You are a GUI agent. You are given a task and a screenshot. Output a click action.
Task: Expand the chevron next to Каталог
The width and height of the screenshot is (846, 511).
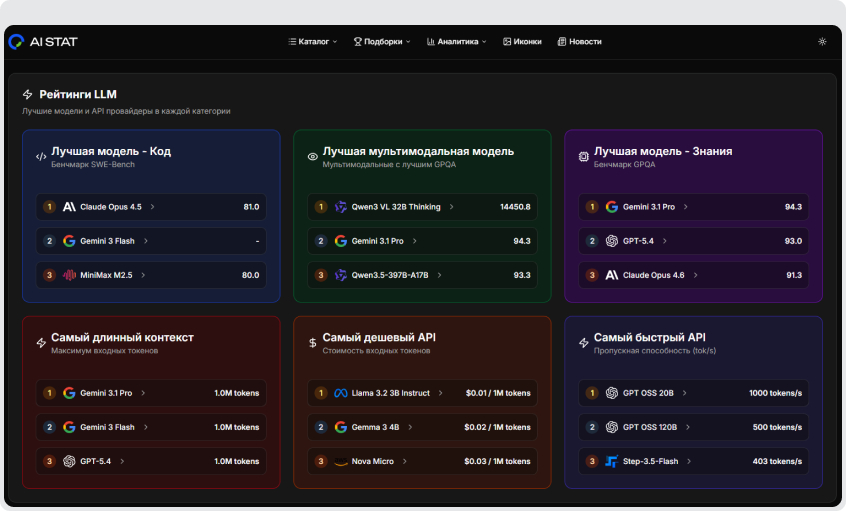pyautogui.click(x=335, y=42)
